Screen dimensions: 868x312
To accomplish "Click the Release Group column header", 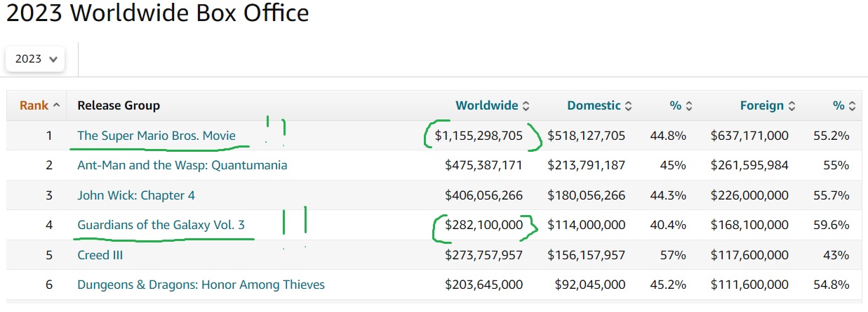I will (119, 105).
